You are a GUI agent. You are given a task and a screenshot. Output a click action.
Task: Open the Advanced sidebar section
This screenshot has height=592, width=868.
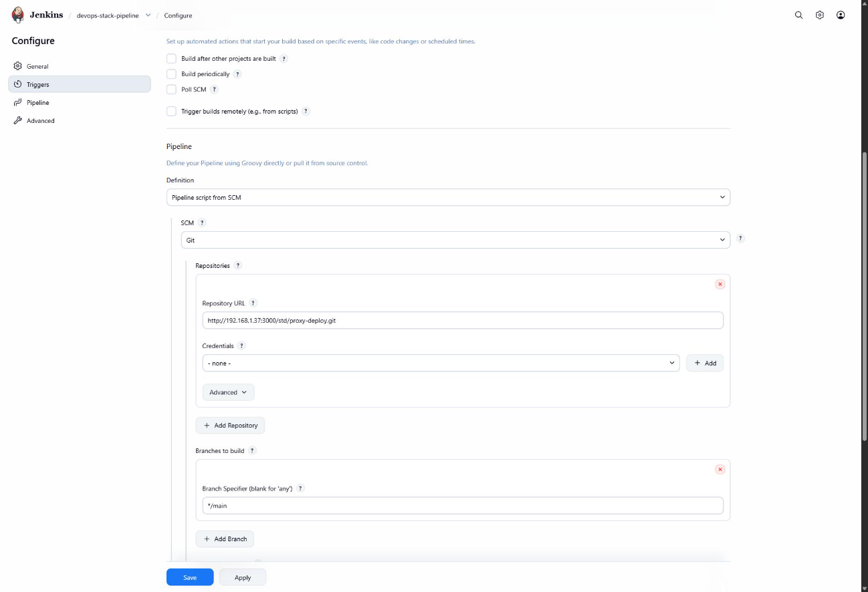80,120
